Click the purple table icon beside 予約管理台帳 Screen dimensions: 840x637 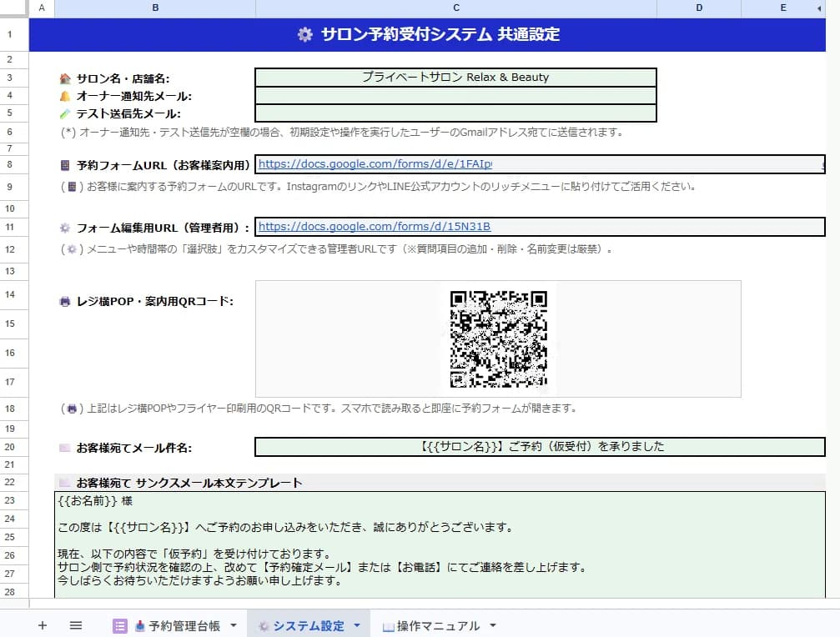(x=119, y=626)
